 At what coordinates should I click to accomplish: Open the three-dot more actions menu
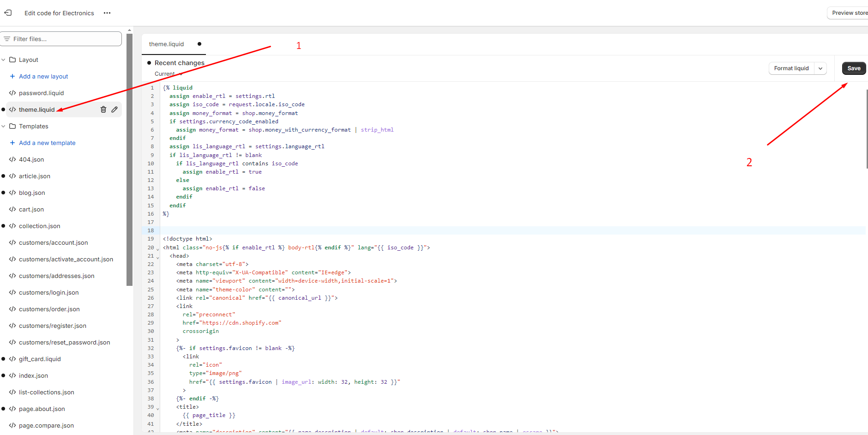pyautogui.click(x=107, y=13)
